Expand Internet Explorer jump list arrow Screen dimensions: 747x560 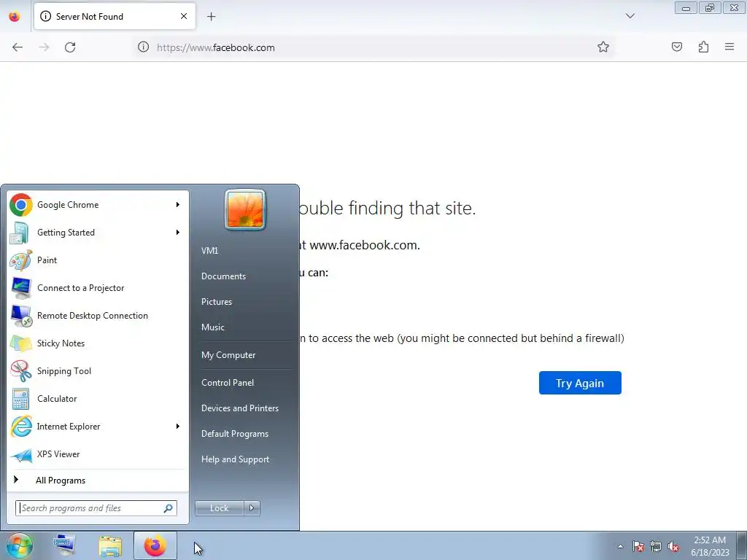click(x=178, y=426)
